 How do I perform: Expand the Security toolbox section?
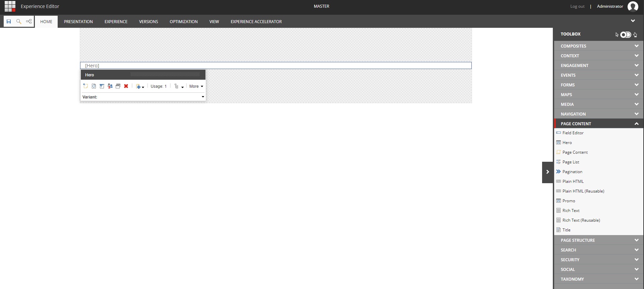598,260
